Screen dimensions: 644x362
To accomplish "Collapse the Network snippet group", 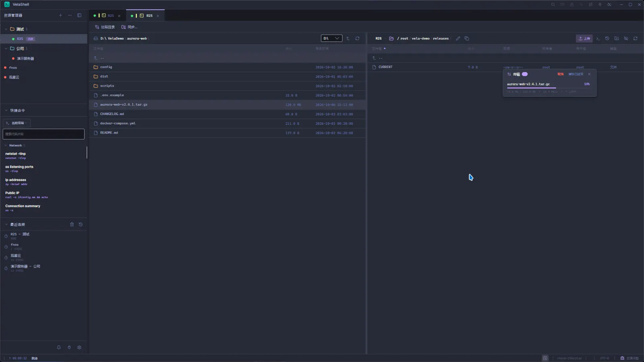I will [x=6, y=145].
